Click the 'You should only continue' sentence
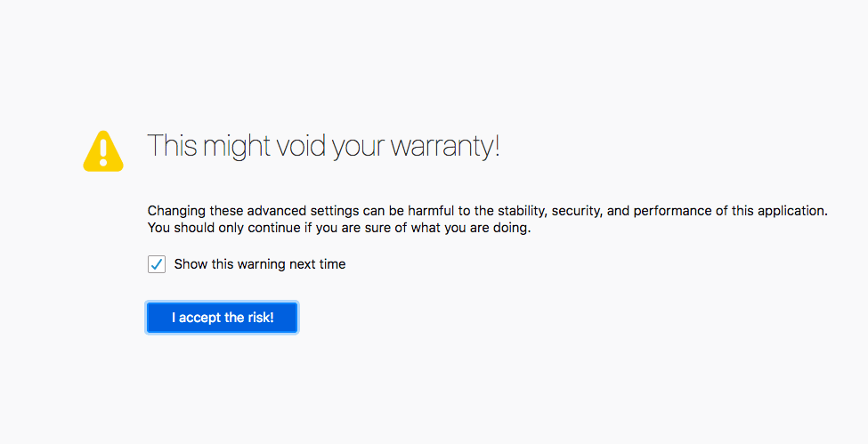 (x=339, y=228)
